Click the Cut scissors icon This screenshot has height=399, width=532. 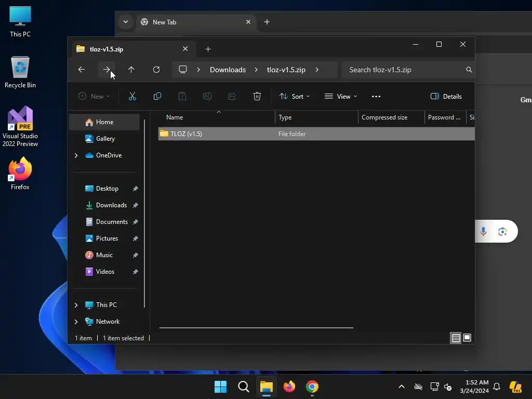[x=132, y=96]
